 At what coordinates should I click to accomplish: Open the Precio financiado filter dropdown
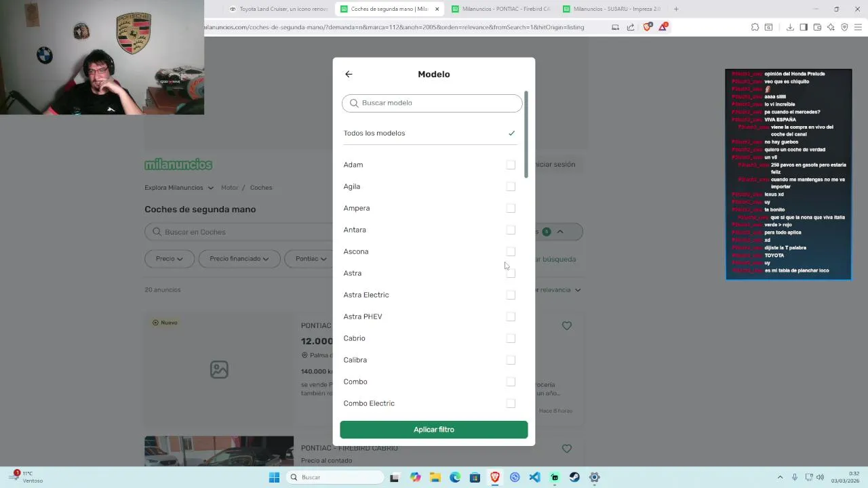(x=239, y=259)
